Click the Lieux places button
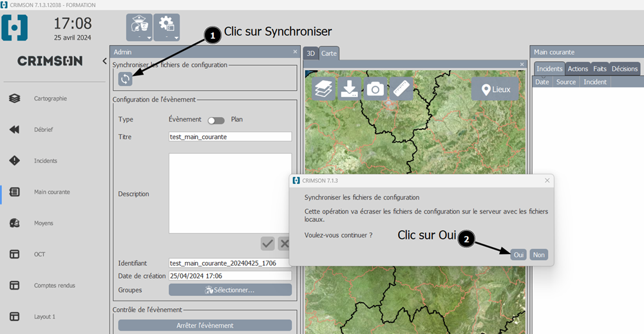 pyautogui.click(x=495, y=89)
